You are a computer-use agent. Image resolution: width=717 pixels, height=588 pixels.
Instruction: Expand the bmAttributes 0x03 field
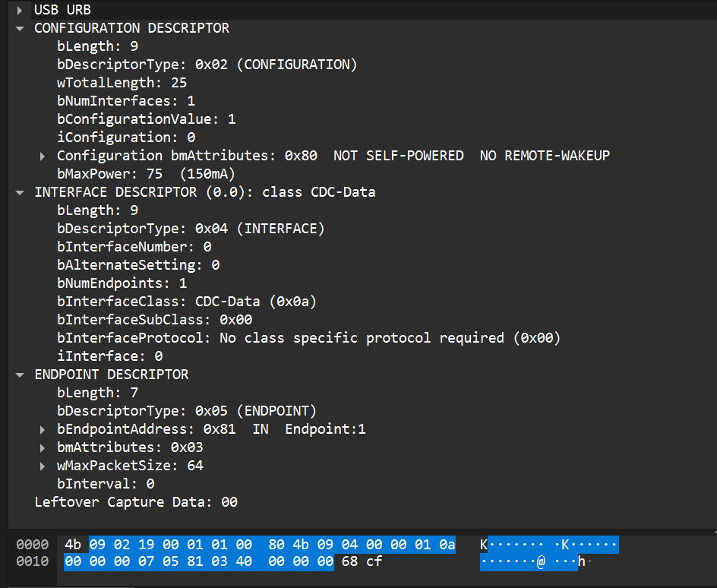click(x=42, y=448)
